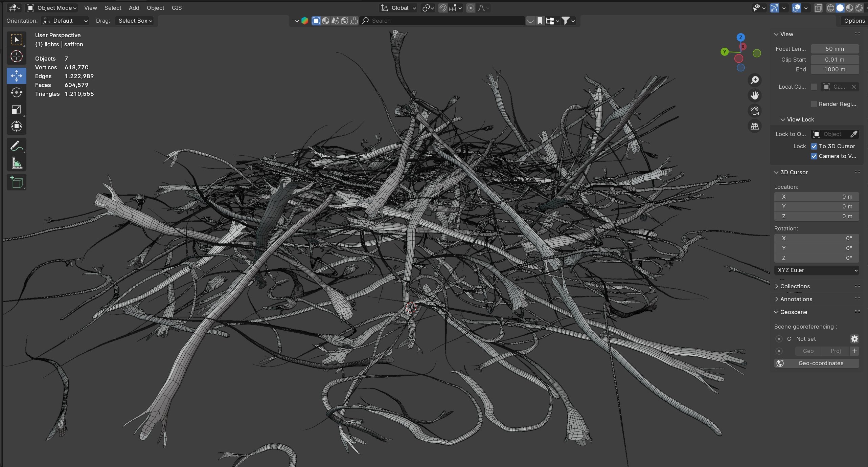The width and height of the screenshot is (868, 467).
Task: Click the 3D Cursor tool
Action: click(16, 56)
